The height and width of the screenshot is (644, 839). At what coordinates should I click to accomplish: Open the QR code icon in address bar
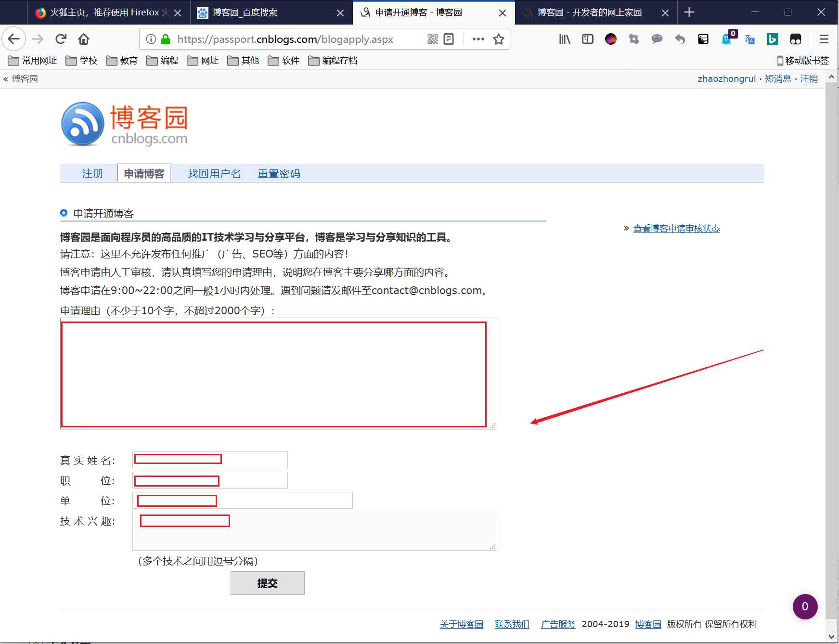[433, 39]
